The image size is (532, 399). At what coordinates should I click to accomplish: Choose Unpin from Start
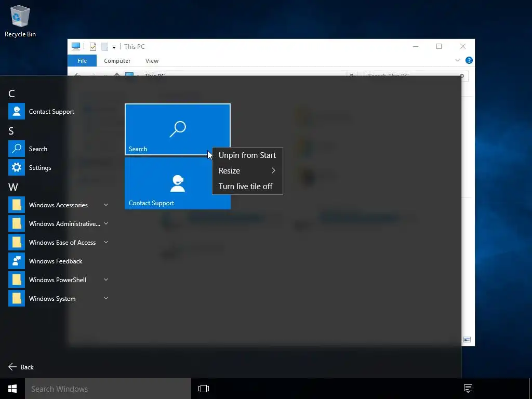(x=247, y=155)
